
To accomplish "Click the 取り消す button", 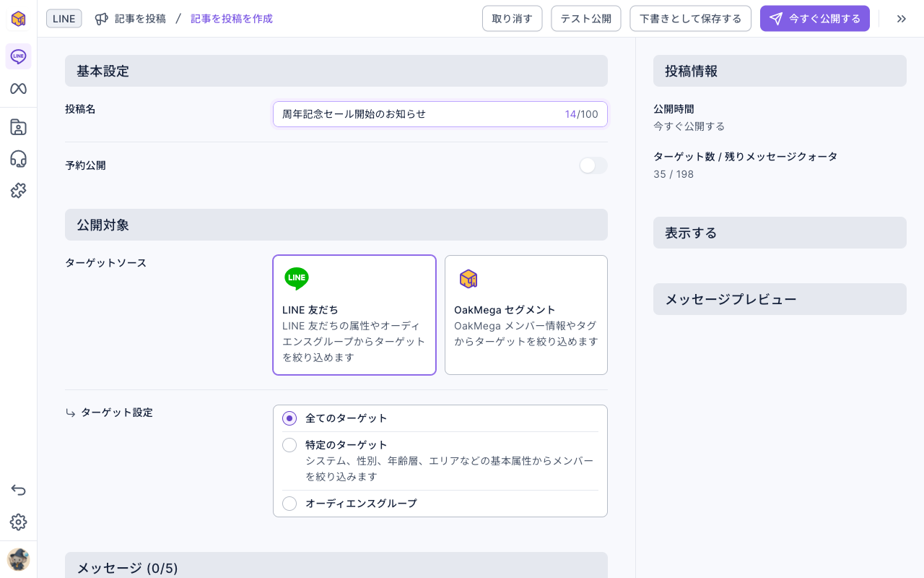I will click(x=512, y=19).
